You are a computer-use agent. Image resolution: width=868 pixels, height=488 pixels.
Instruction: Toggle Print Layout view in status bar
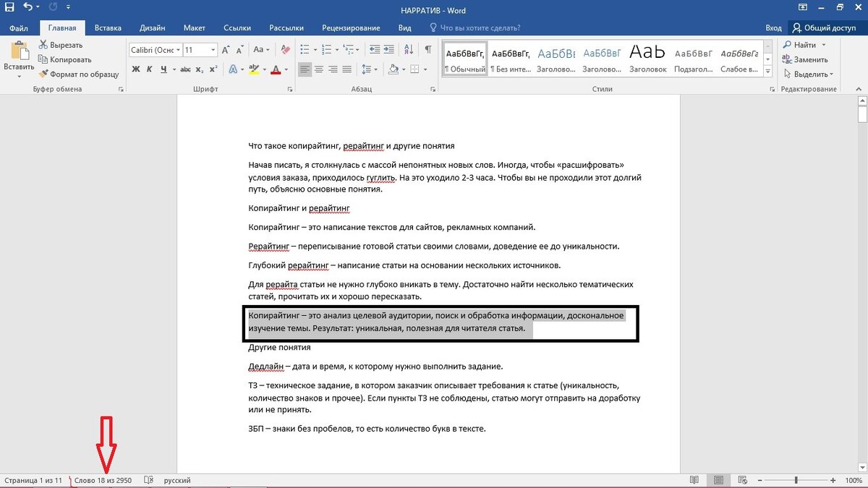click(718, 480)
